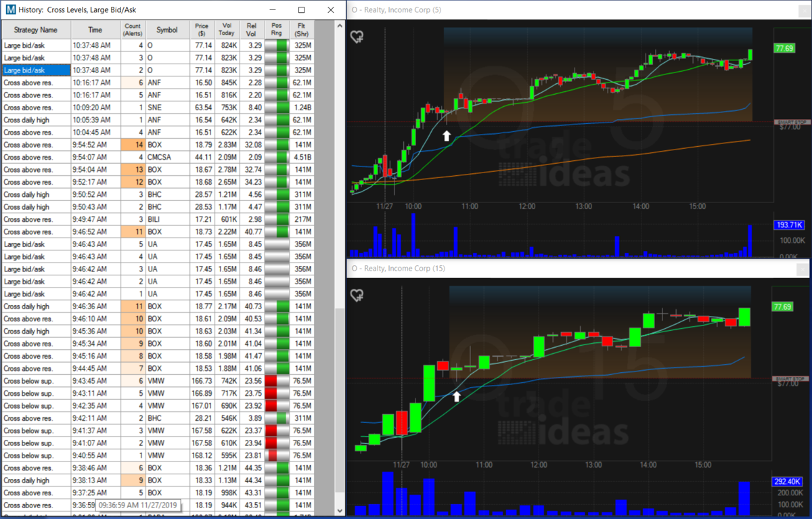
Task: Click the Rel Vol column header
Action: coord(252,30)
